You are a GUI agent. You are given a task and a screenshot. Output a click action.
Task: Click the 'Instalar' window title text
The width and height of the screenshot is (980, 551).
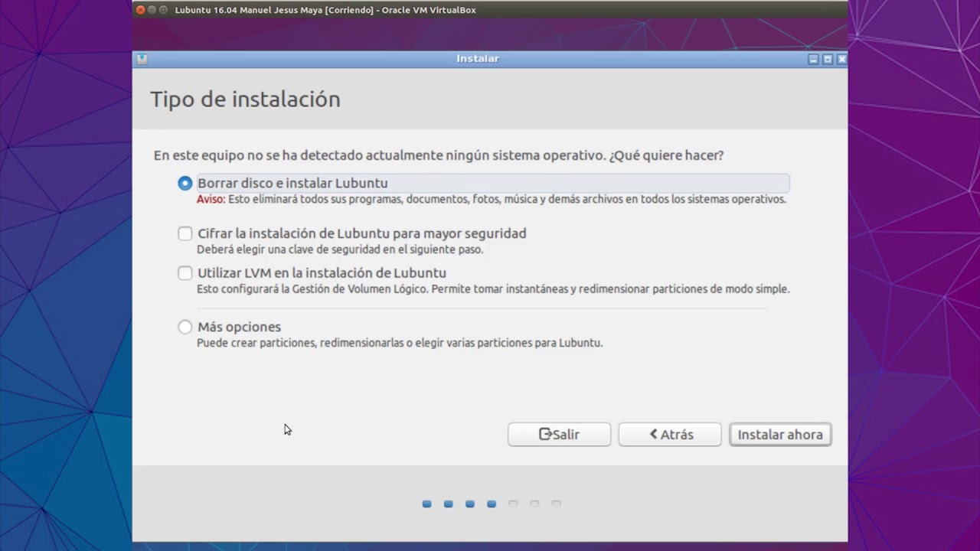(x=478, y=59)
